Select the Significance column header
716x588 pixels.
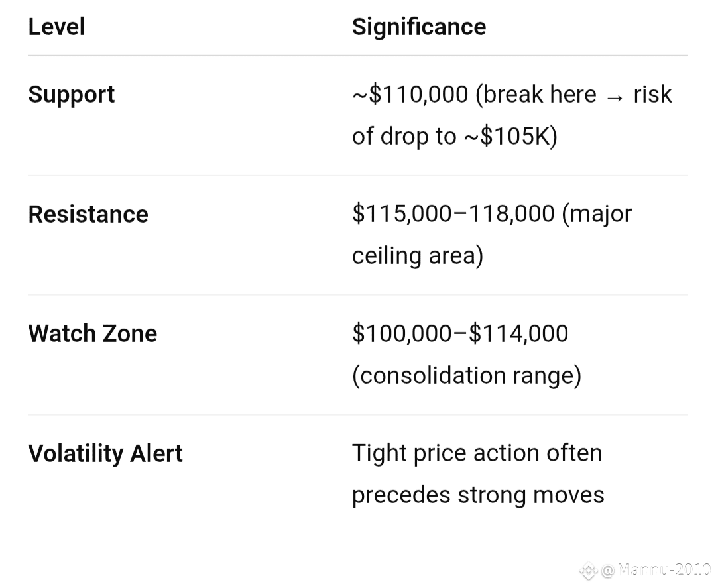pos(419,27)
